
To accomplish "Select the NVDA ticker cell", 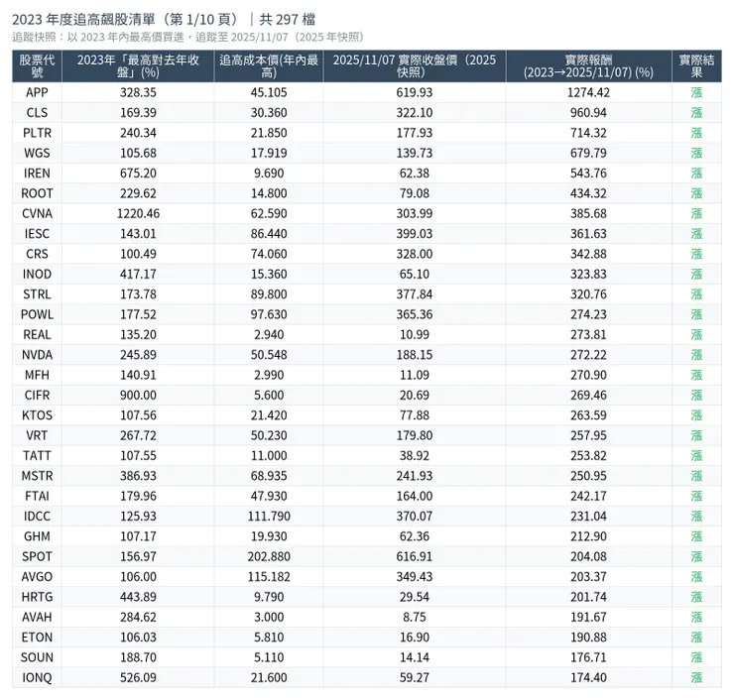I will [37, 354].
